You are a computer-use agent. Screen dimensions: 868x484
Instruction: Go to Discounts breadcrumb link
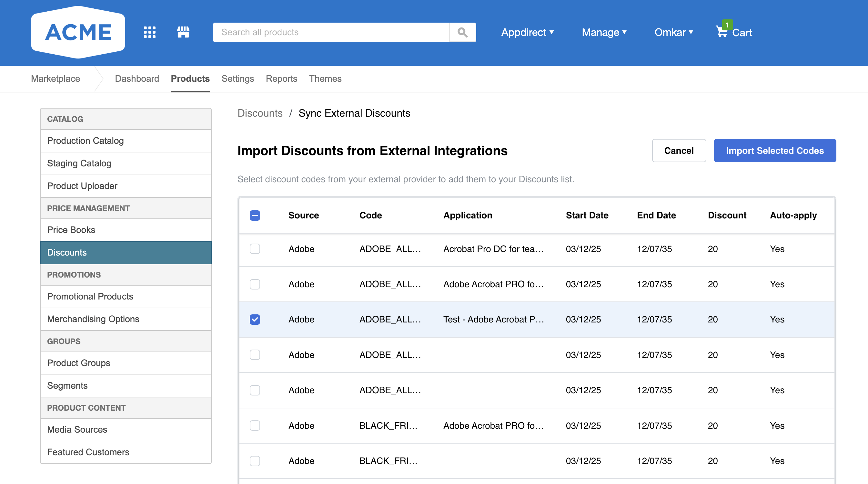(260, 113)
